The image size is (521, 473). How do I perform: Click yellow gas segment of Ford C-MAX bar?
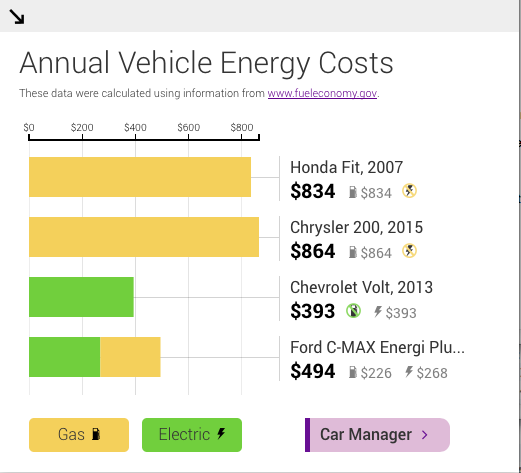130,357
